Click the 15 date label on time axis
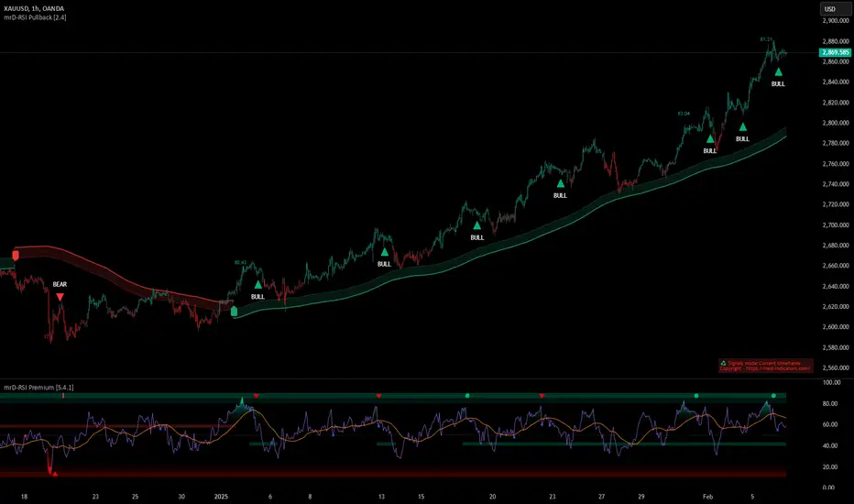854x504 pixels. click(421, 497)
